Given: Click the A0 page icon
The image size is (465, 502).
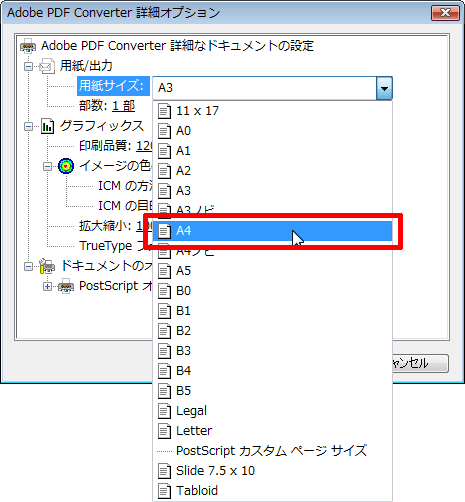Looking at the screenshot, I should click(x=164, y=131).
